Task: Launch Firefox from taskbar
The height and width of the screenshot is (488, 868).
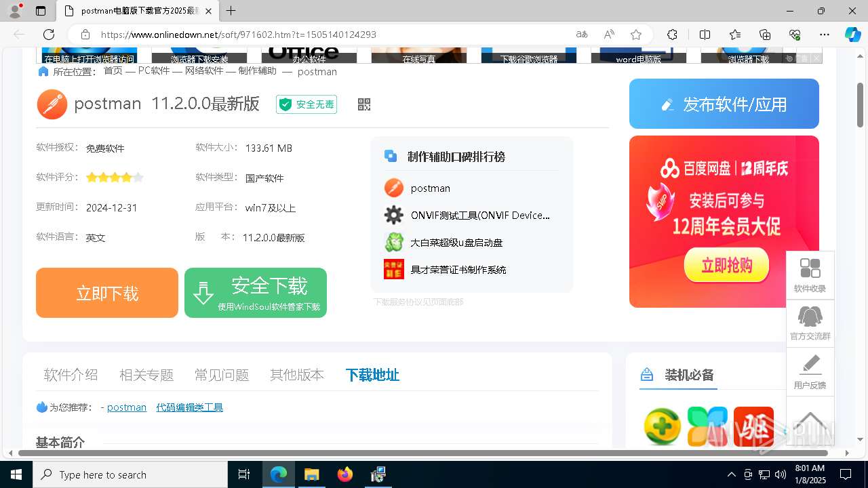Action: click(x=345, y=474)
